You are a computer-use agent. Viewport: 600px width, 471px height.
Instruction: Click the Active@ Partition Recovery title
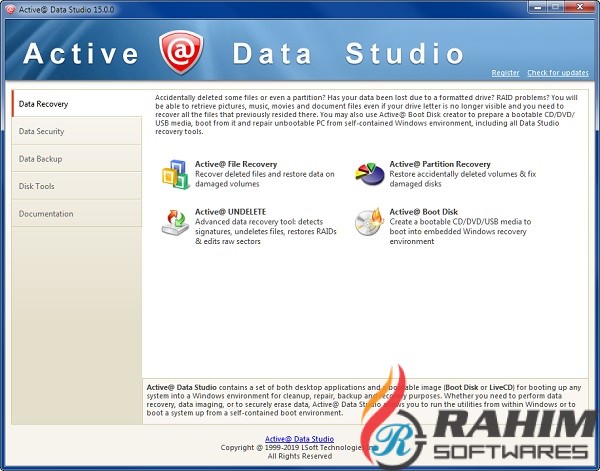point(440,164)
